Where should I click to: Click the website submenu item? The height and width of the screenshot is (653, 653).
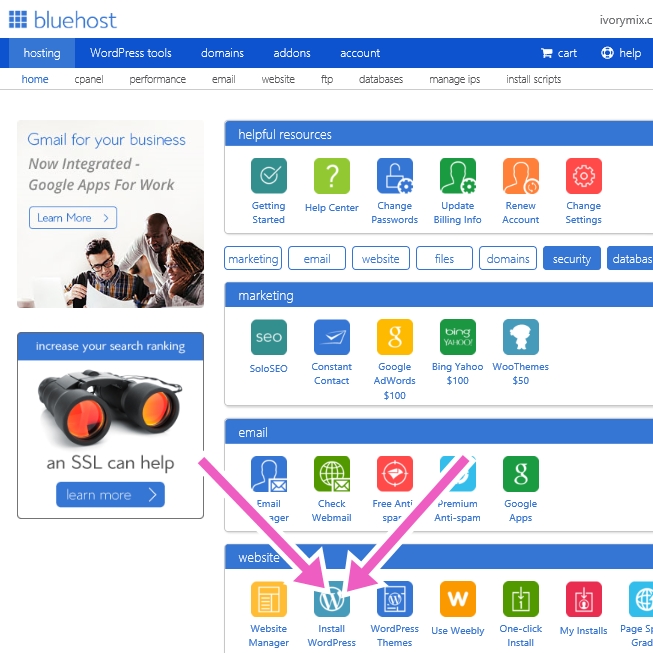tap(278, 79)
